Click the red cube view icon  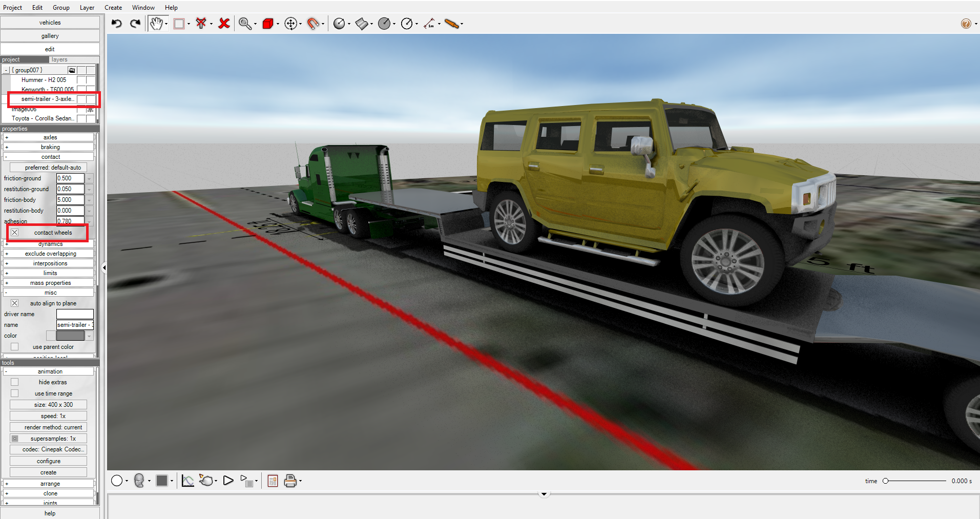(267, 24)
